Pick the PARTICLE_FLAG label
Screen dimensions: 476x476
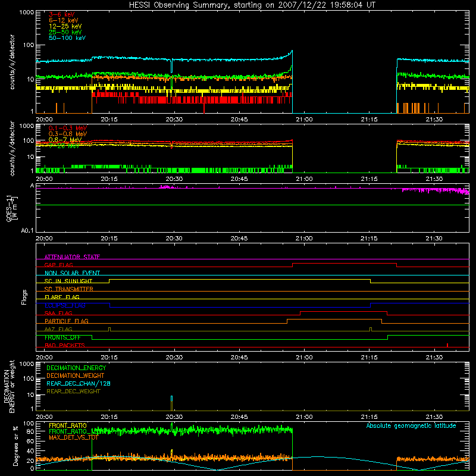[67, 321]
